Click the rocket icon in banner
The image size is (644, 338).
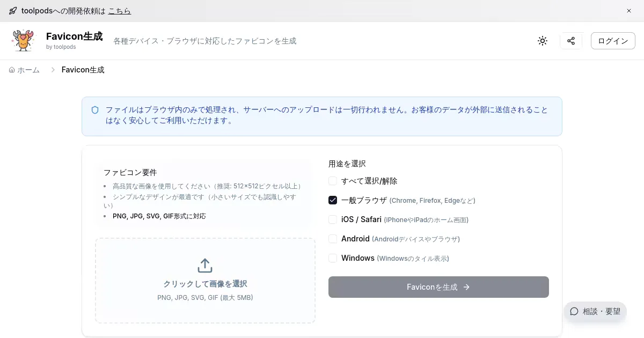(x=13, y=11)
